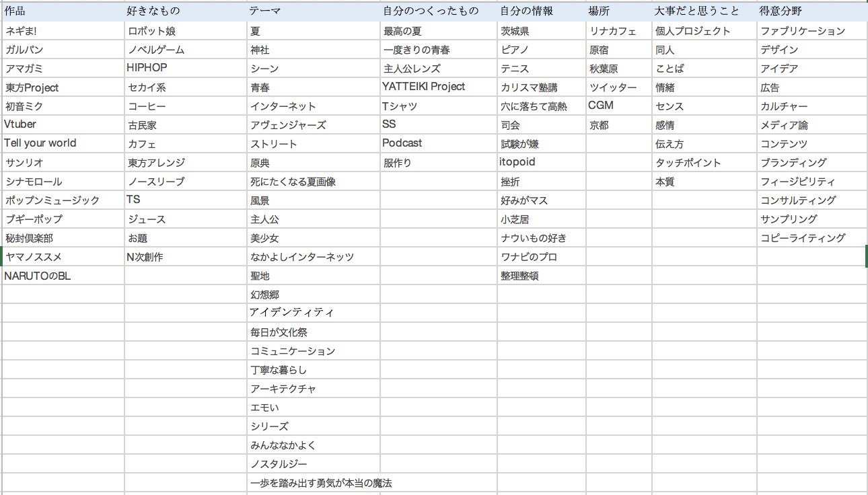Select the cell ナウいもの好き
Viewport: 868px width, 495px height.
542,238
